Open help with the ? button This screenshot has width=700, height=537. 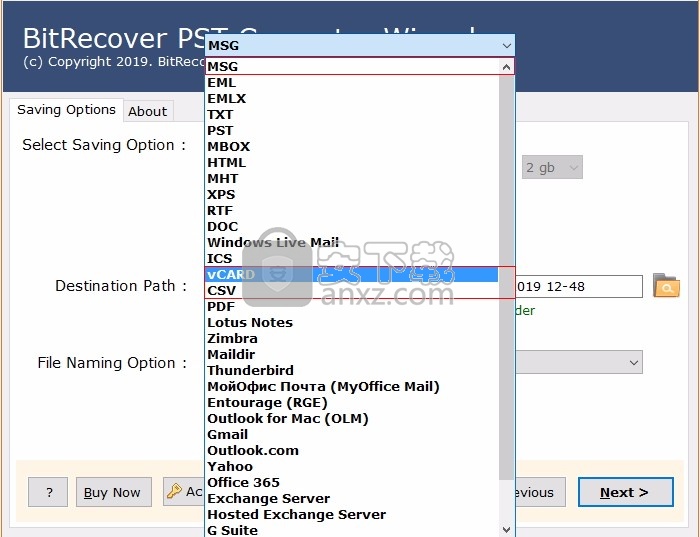[x=48, y=492]
